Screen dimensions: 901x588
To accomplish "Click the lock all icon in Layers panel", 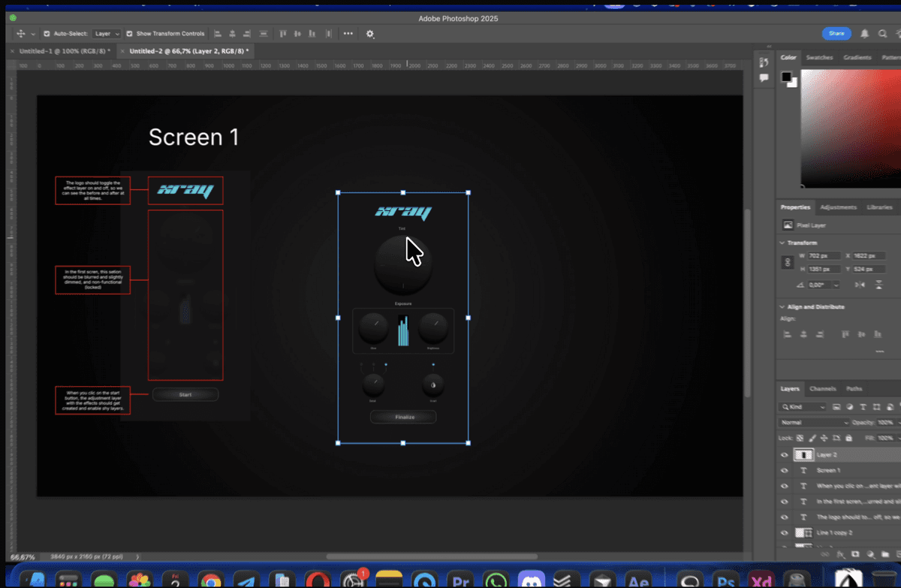I will click(x=849, y=438).
